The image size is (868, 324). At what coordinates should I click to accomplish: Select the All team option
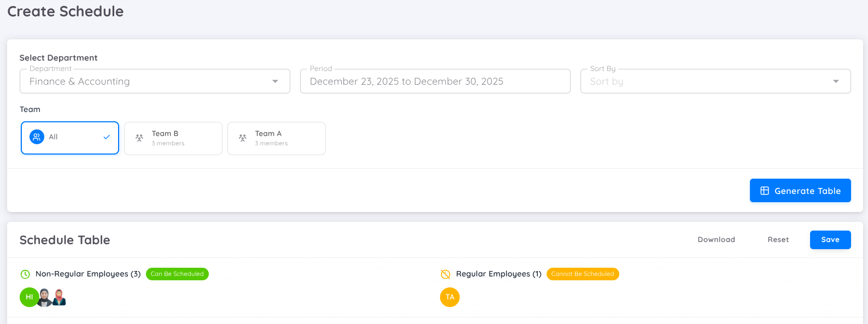(x=70, y=138)
